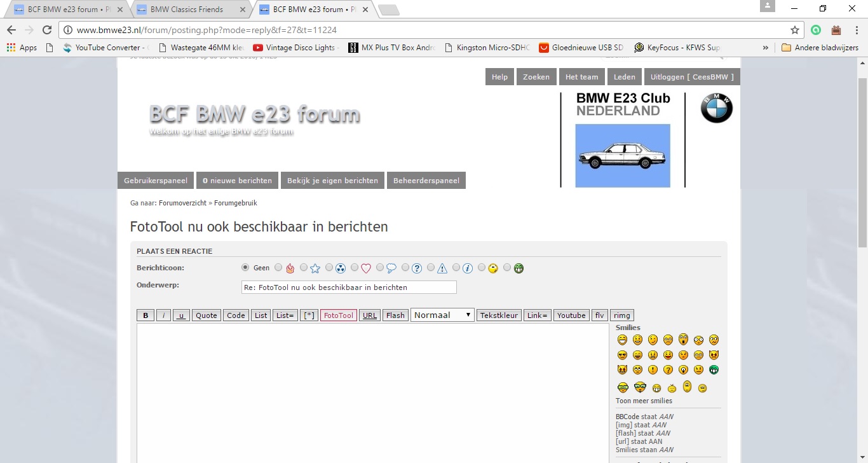Select the info topic icon radio
This screenshot has height=463, width=868.
click(x=456, y=268)
